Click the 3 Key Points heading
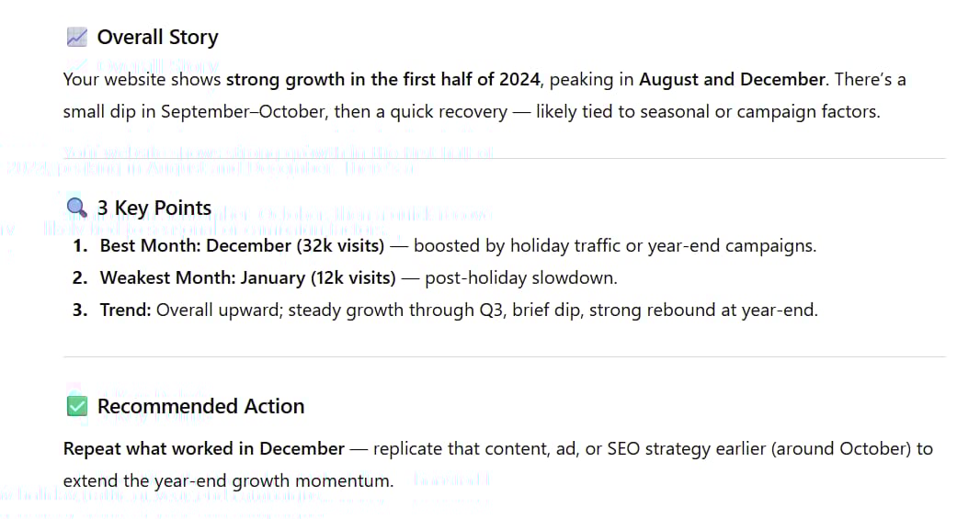980x519 pixels. (x=154, y=208)
